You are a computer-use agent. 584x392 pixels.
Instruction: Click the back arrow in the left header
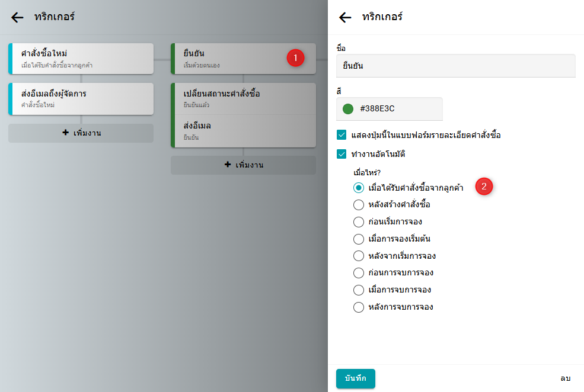click(x=17, y=17)
